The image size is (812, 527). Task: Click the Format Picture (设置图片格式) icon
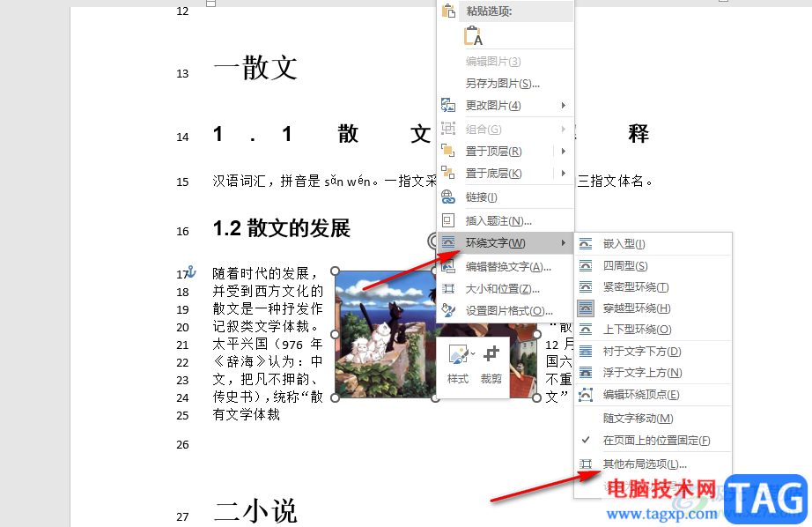[x=448, y=310]
